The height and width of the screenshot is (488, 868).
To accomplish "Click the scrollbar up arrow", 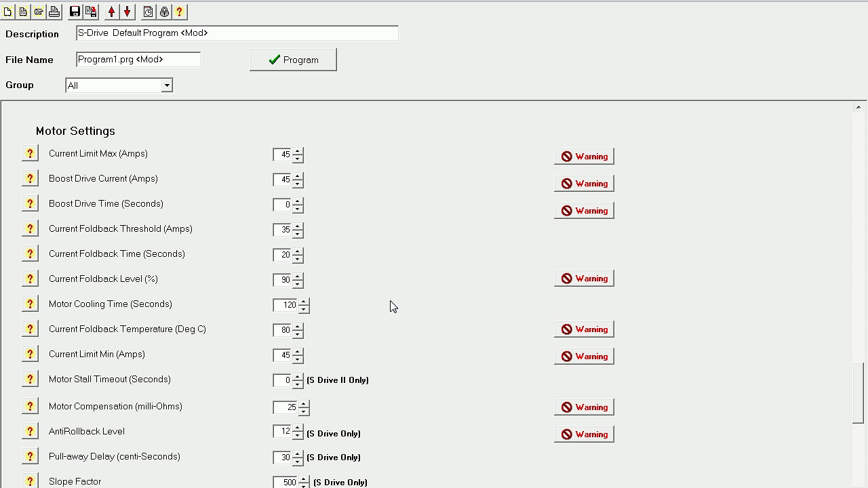I will [859, 107].
